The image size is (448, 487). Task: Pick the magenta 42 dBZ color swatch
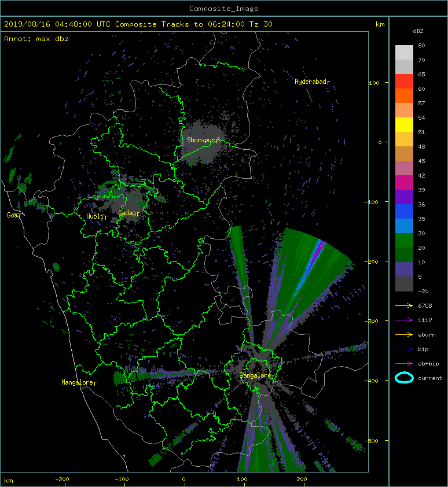(404, 182)
